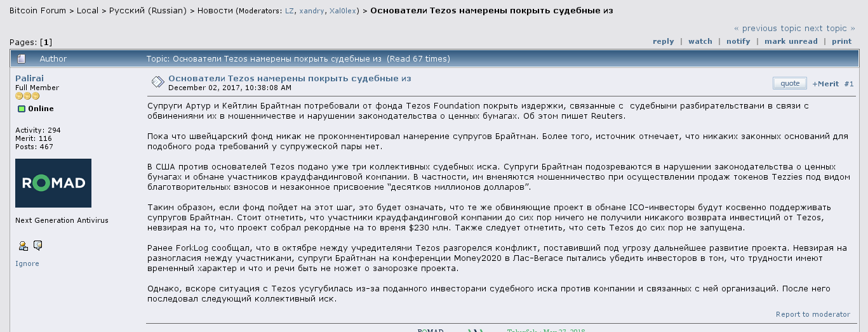The image size is (868, 332).
Task: Click the topic title in breadcrumb
Action: (491, 11)
